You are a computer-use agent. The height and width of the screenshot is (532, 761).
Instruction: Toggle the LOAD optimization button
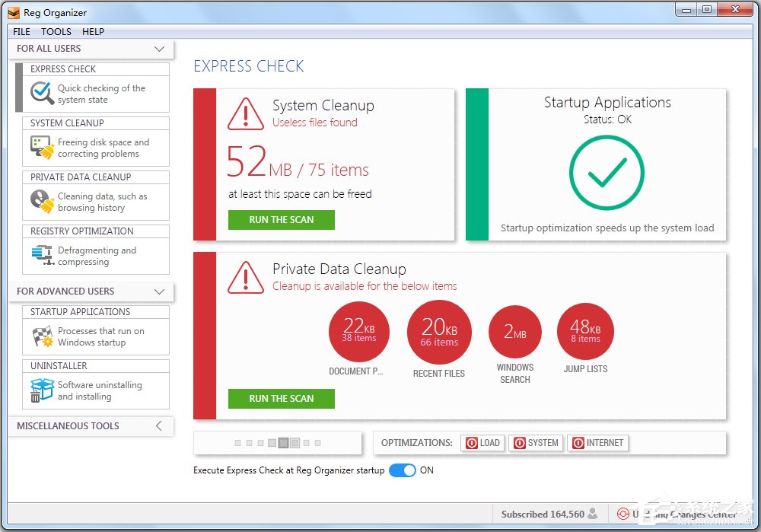coord(482,443)
